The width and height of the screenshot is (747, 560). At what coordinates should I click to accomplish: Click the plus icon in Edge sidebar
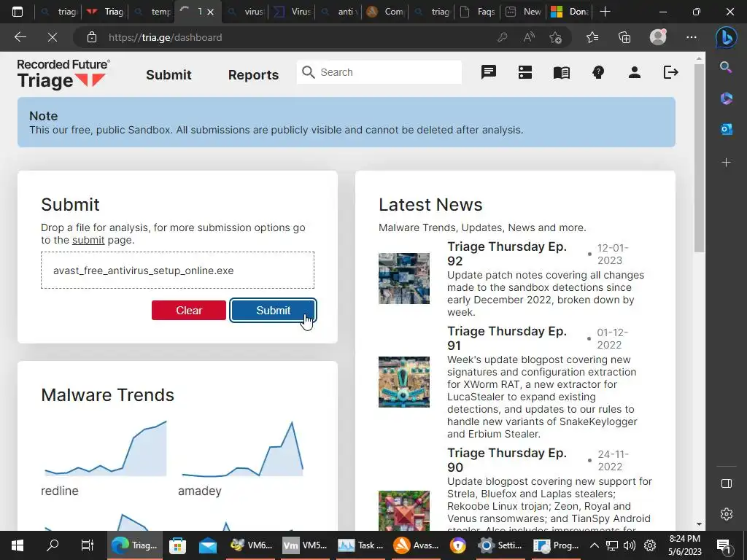(726, 163)
